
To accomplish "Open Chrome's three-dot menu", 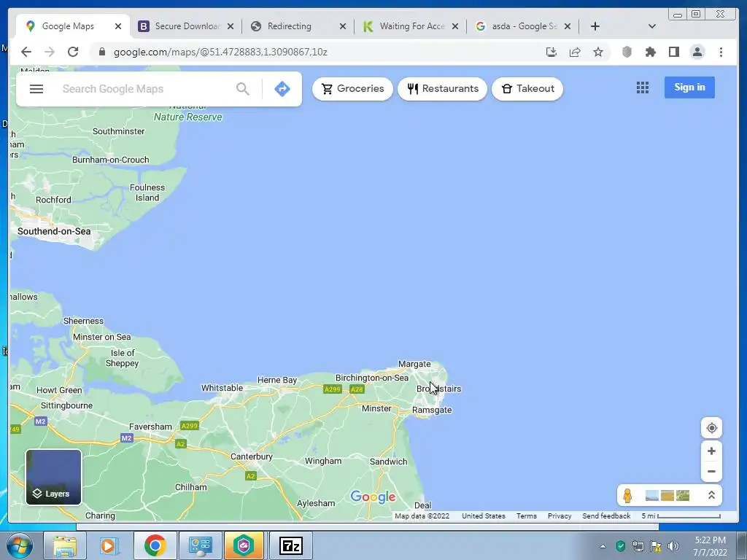I will 721,52.
